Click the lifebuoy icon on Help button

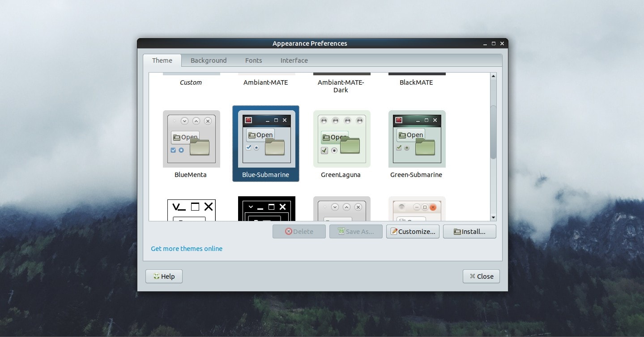click(x=156, y=277)
